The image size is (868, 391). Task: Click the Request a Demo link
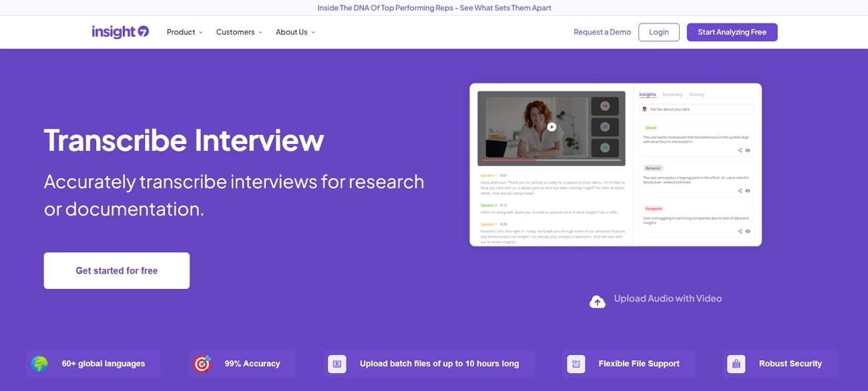click(x=602, y=32)
